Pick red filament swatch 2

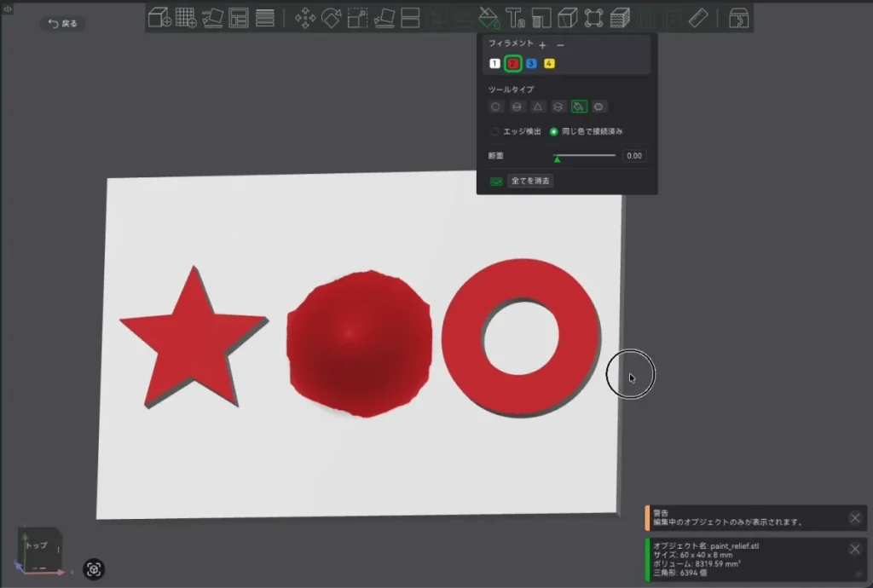[512, 63]
